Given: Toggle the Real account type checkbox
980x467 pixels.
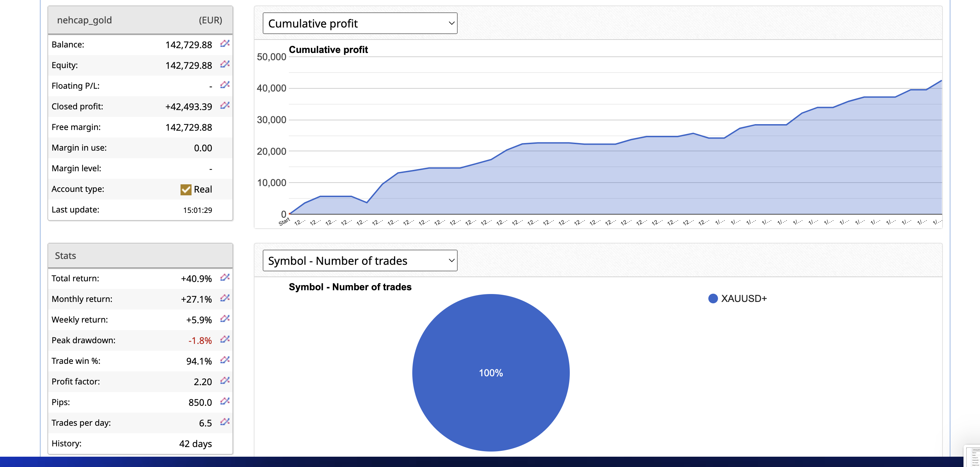Looking at the screenshot, I should pyautogui.click(x=186, y=189).
